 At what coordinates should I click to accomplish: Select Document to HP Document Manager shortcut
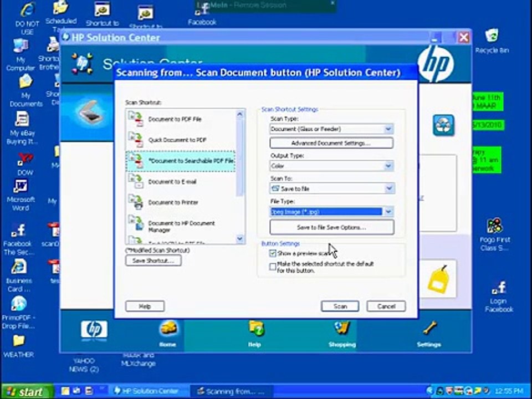point(181,226)
